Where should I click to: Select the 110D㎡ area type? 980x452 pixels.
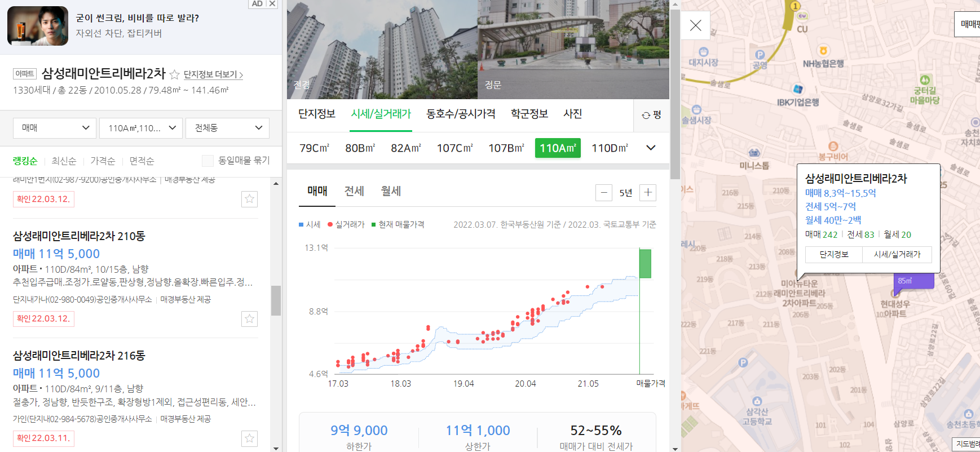[610, 148]
